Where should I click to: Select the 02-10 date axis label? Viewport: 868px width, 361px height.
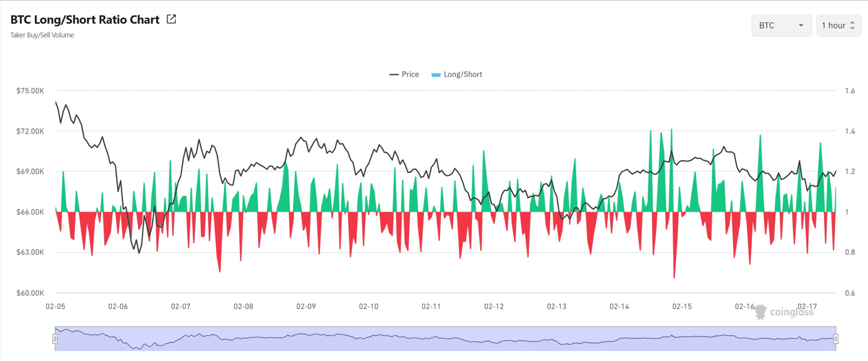[368, 306]
